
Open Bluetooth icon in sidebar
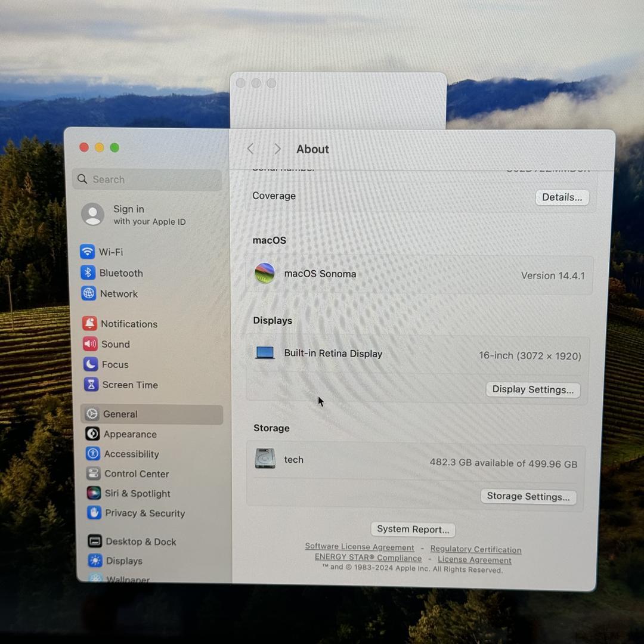tap(88, 273)
